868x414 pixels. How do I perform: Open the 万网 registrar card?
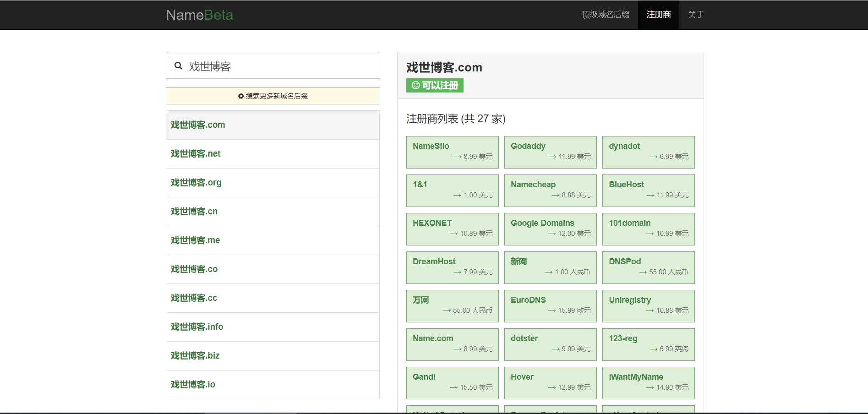(x=453, y=306)
